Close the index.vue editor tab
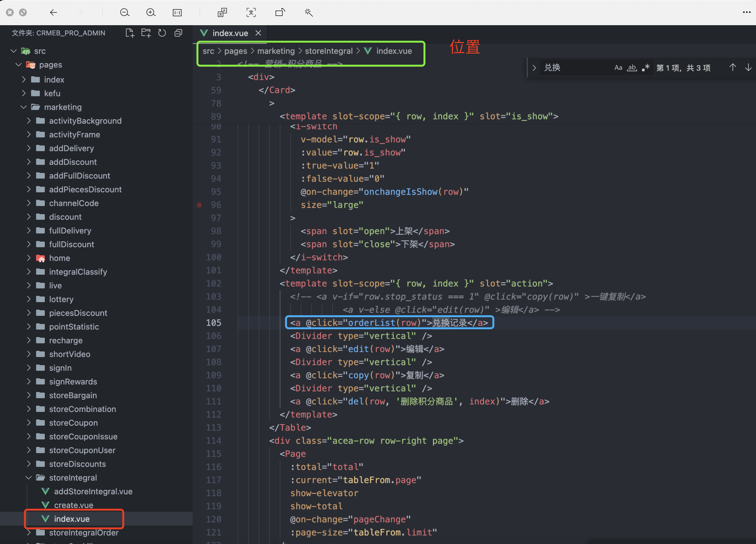Image resolution: width=756 pixels, height=544 pixels. (258, 33)
